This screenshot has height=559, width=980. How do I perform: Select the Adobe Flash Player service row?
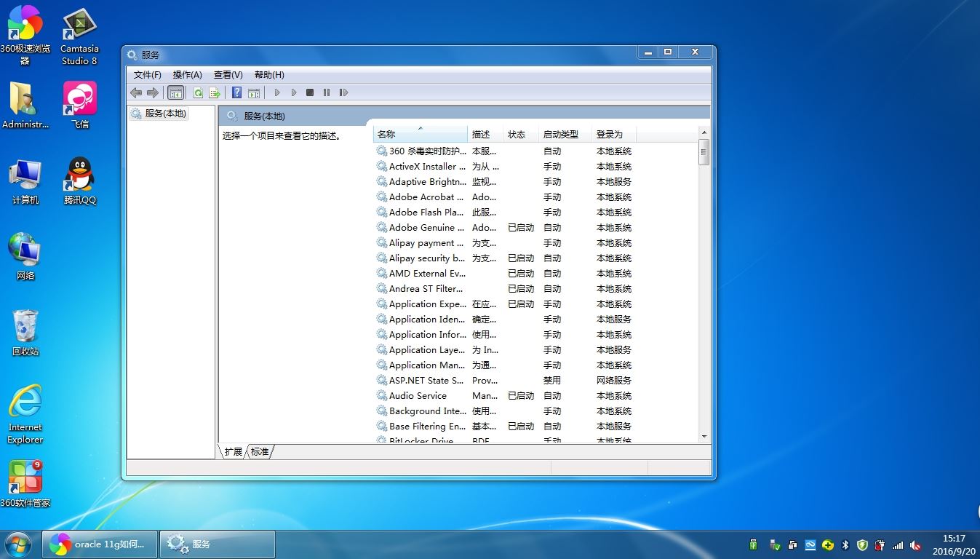click(x=504, y=213)
